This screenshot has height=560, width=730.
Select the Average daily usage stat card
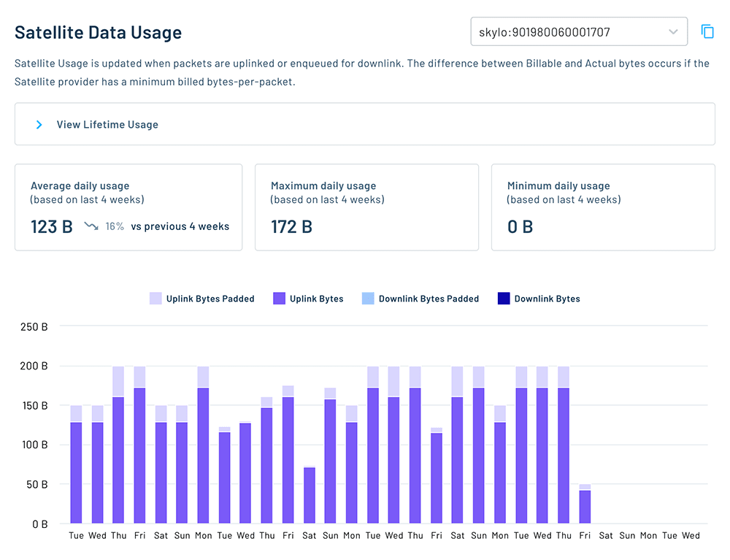[x=128, y=207]
